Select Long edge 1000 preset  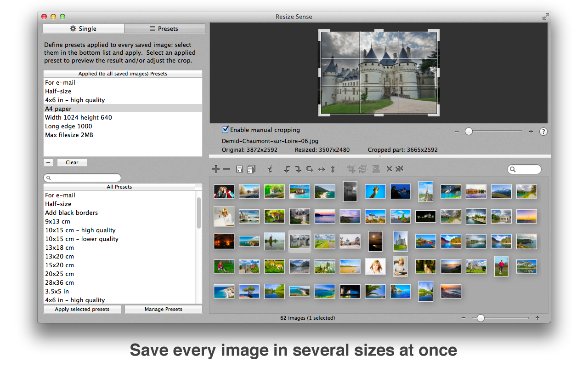123,126
